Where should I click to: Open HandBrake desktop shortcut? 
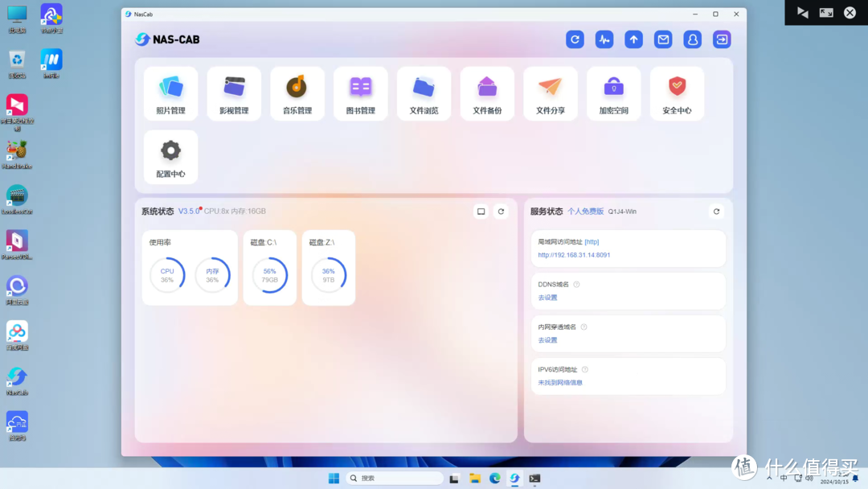coord(17,154)
